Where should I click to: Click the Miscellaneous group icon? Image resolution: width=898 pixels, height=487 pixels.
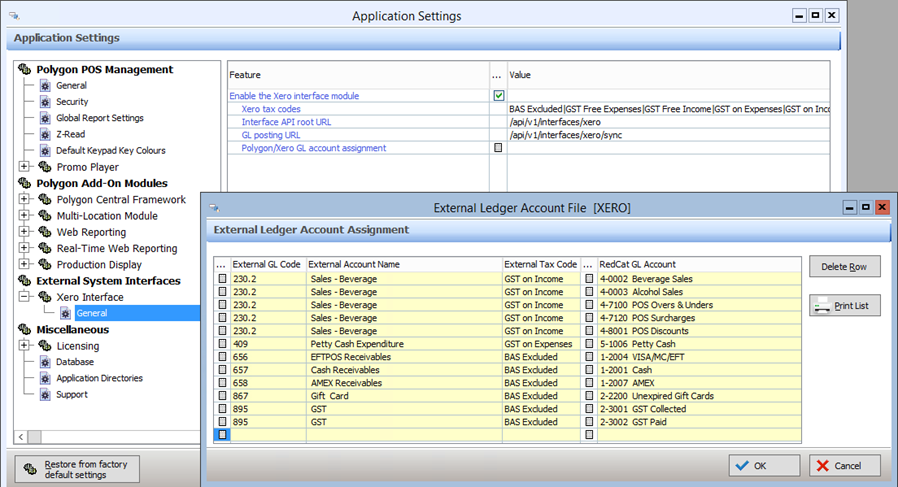25,329
